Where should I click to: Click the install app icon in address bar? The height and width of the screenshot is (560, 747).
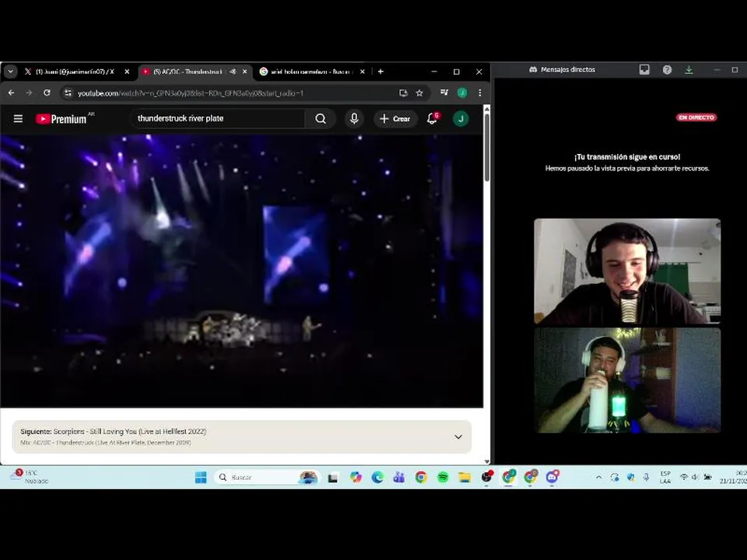tap(404, 93)
